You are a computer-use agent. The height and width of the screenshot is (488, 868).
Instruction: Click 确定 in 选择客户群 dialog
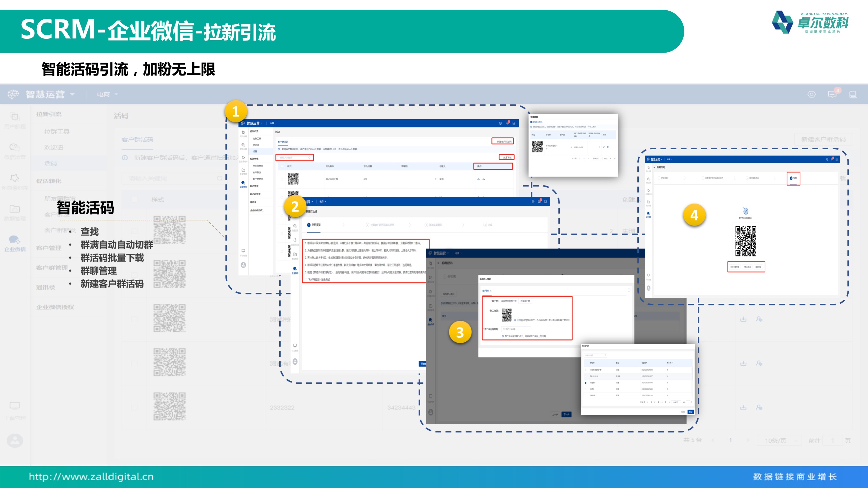(x=690, y=412)
